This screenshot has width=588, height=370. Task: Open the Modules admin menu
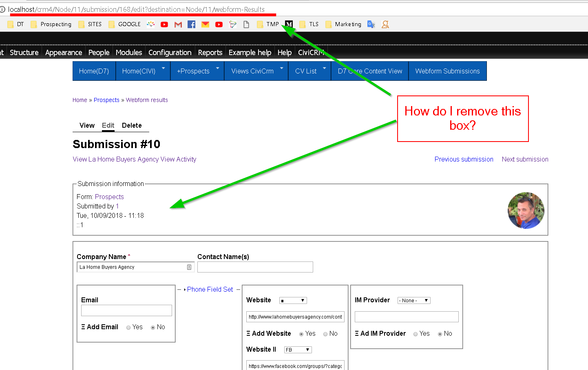(x=129, y=53)
